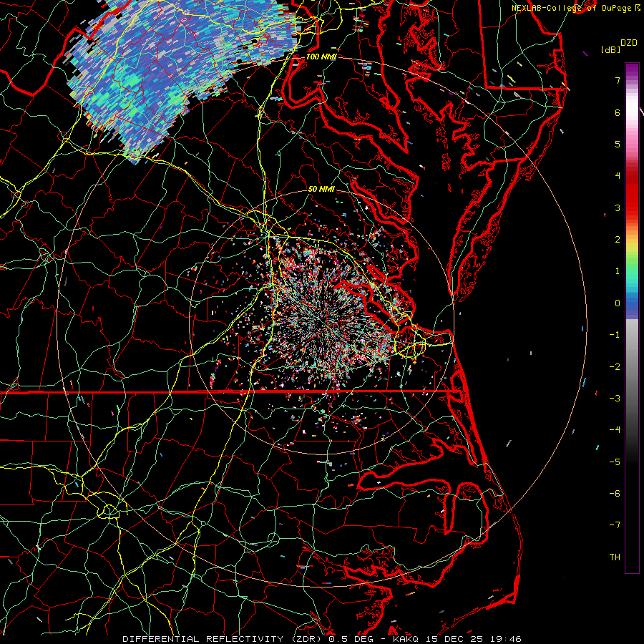Click the positive "1" scale label
Image resolution: width=644 pixels, height=644 pixels.
(618, 271)
